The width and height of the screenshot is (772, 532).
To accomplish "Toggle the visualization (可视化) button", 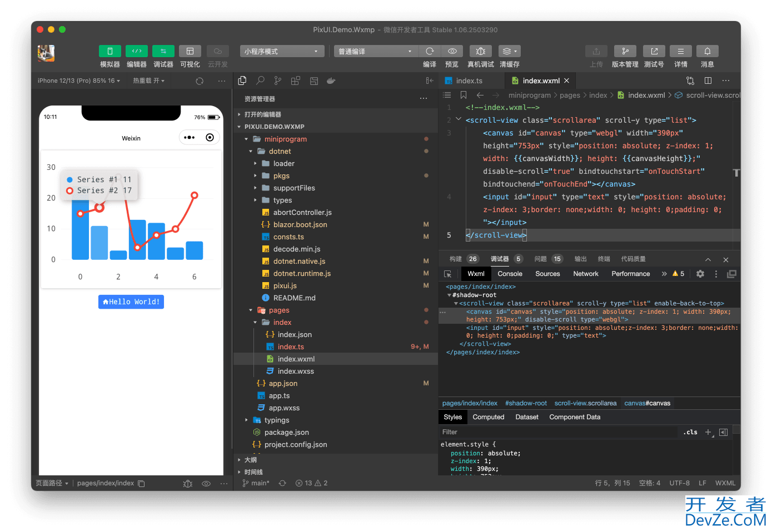I will tap(190, 51).
